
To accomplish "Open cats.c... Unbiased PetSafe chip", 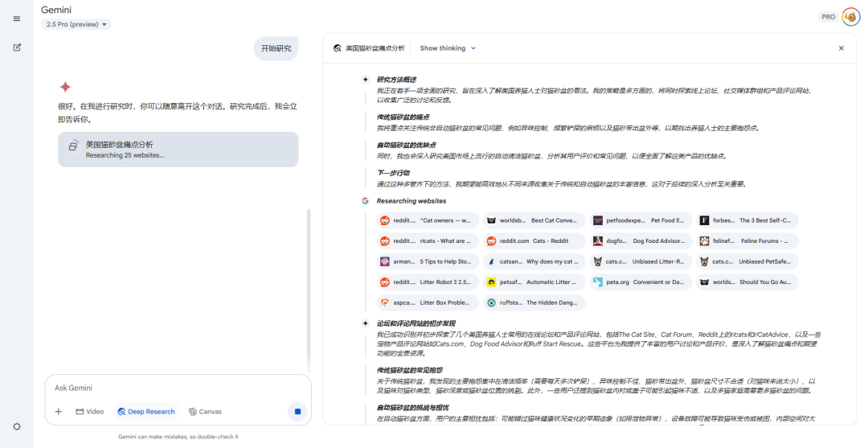I will pos(747,261).
